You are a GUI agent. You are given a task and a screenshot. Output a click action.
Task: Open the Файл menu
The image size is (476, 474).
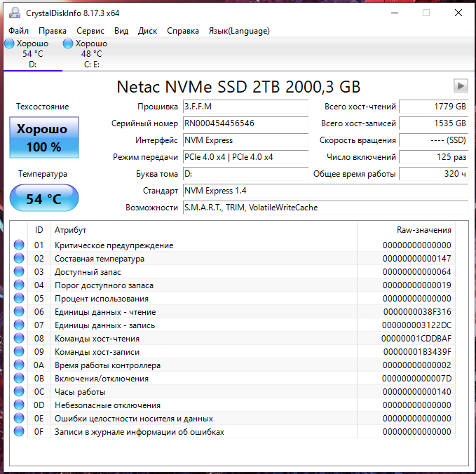pos(18,31)
